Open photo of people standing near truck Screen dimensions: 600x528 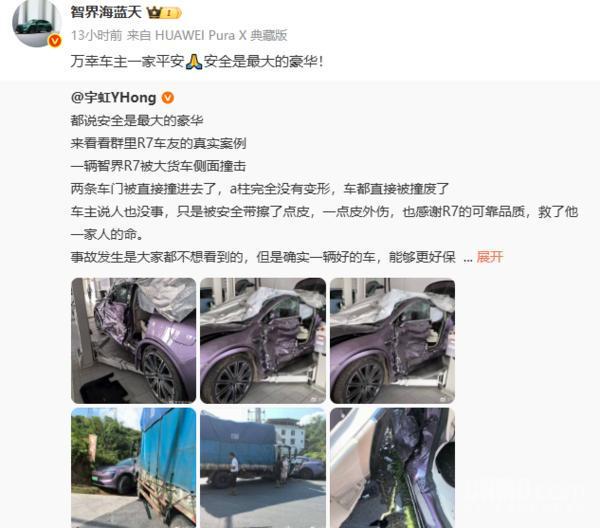pos(263,468)
